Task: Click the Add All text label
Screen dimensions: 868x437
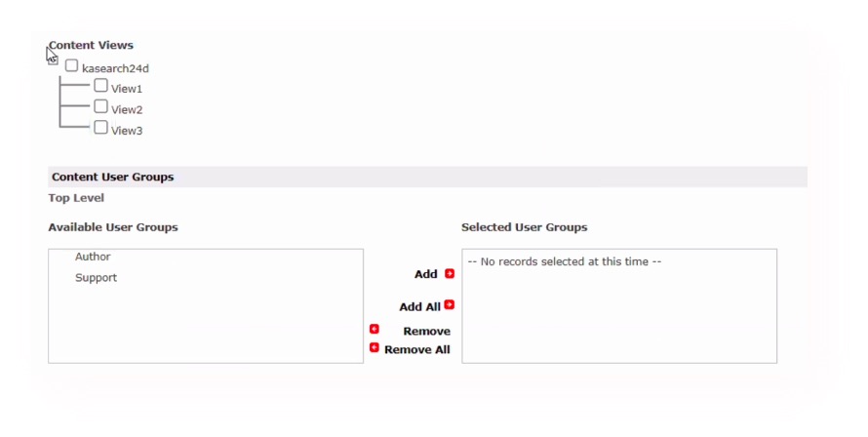Action: click(x=419, y=307)
